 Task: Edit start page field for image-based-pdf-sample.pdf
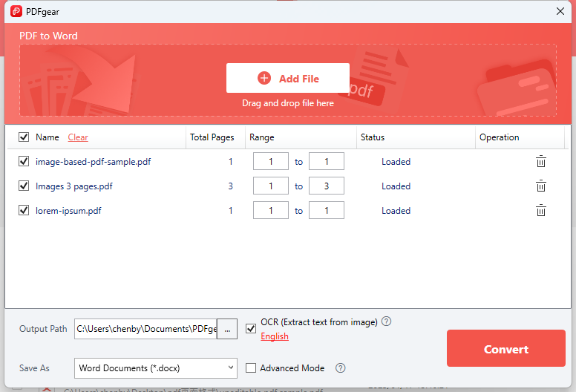point(271,161)
